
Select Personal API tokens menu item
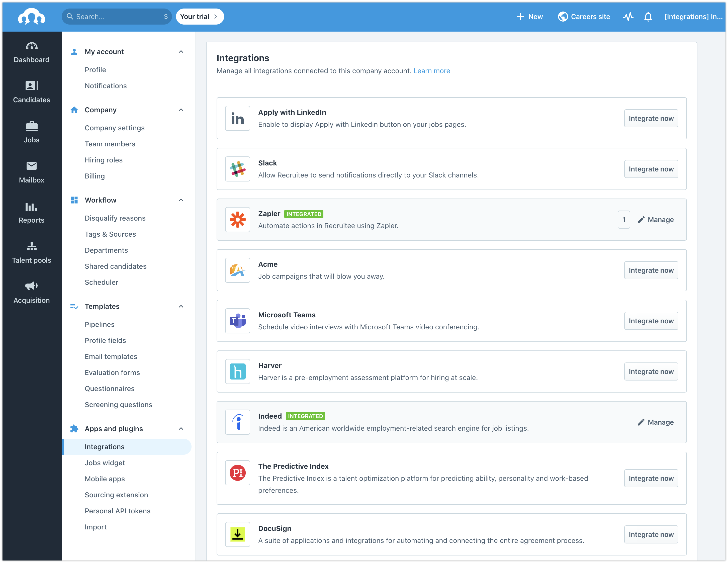[x=117, y=511]
